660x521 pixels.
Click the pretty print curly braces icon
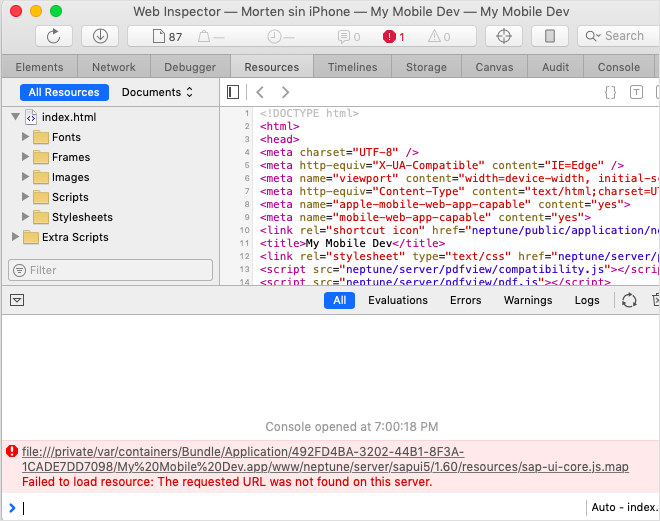click(610, 92)
